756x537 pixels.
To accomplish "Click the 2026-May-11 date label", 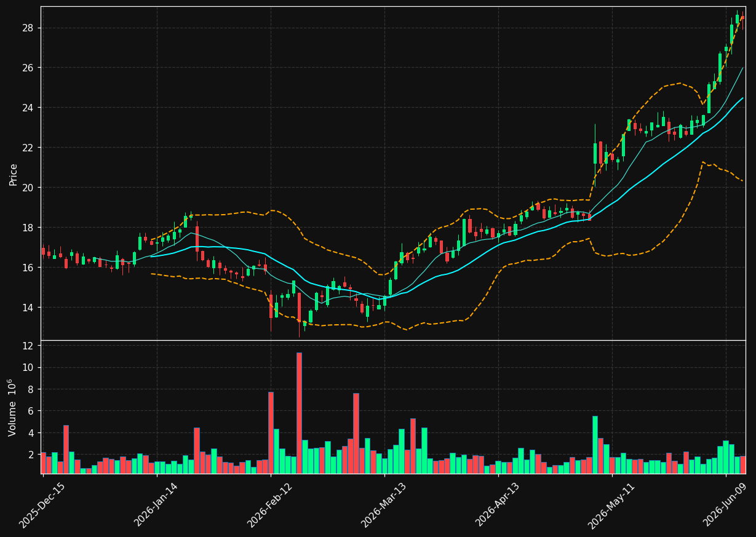I will pyautogui.click(x=611, y=505).
